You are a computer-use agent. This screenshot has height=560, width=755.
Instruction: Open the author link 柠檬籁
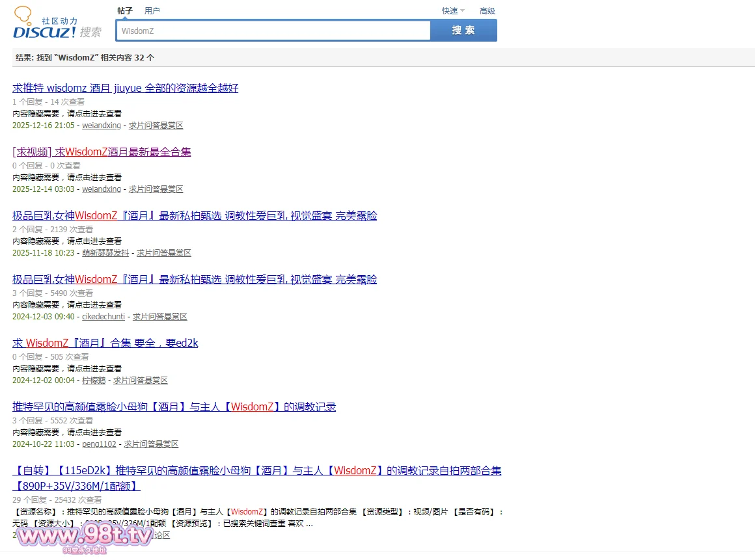pos(94,380)
